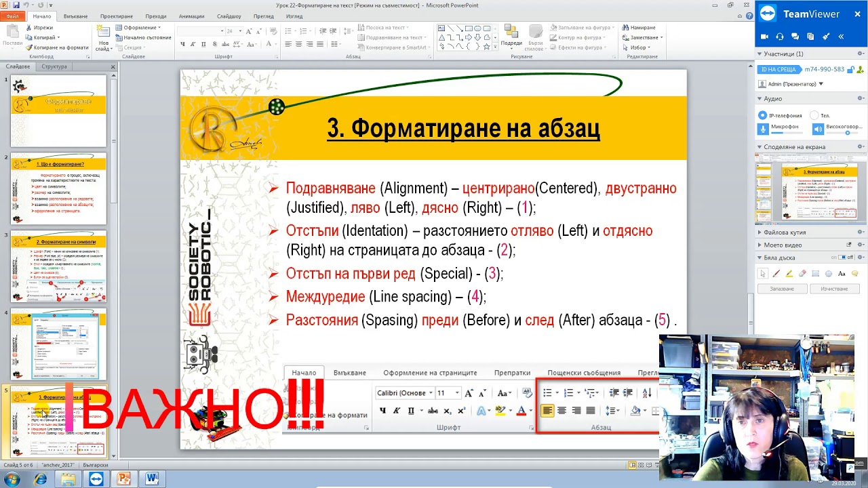This screenshot has width=868, height=488.
Task: Open Admin (Презентатор) dropdown arrow
Action: pyautogui.click(x=821, y=84)
